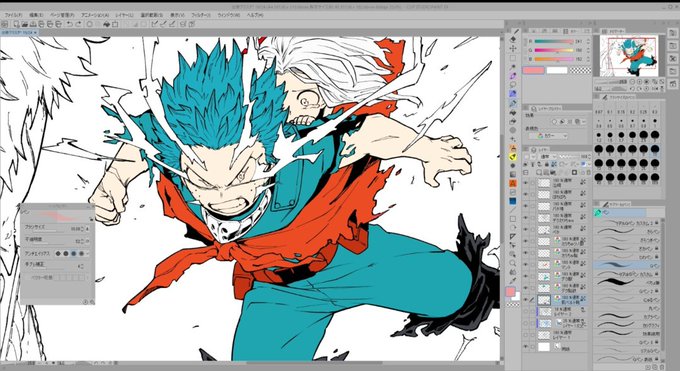Toggle snap to ruler in command bar
The image size is (680, 371).
pos(154,24)
